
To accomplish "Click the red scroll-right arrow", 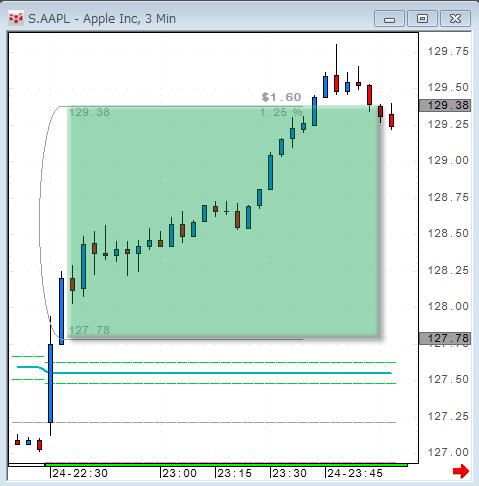I will click(461, 471).
